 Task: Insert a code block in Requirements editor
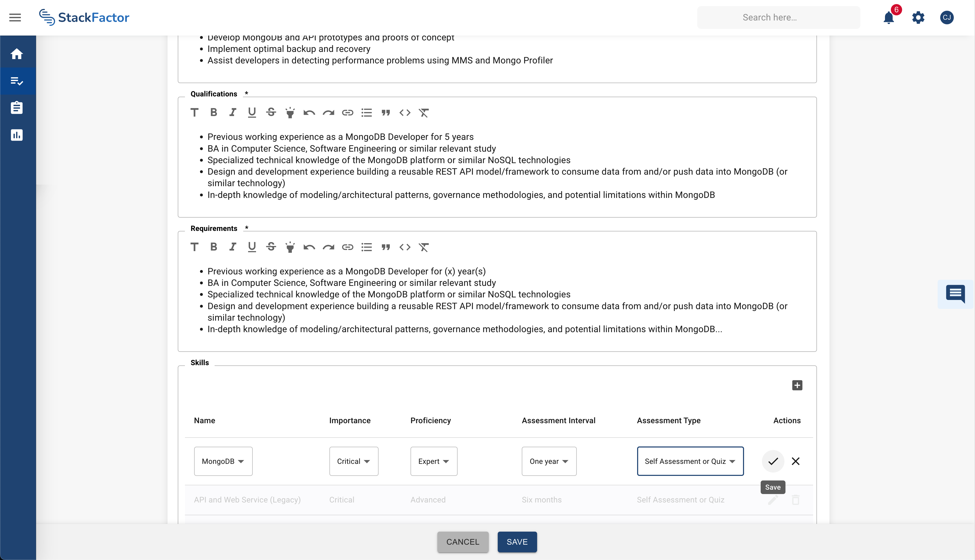pyautogui.click(x=405, y=247)
